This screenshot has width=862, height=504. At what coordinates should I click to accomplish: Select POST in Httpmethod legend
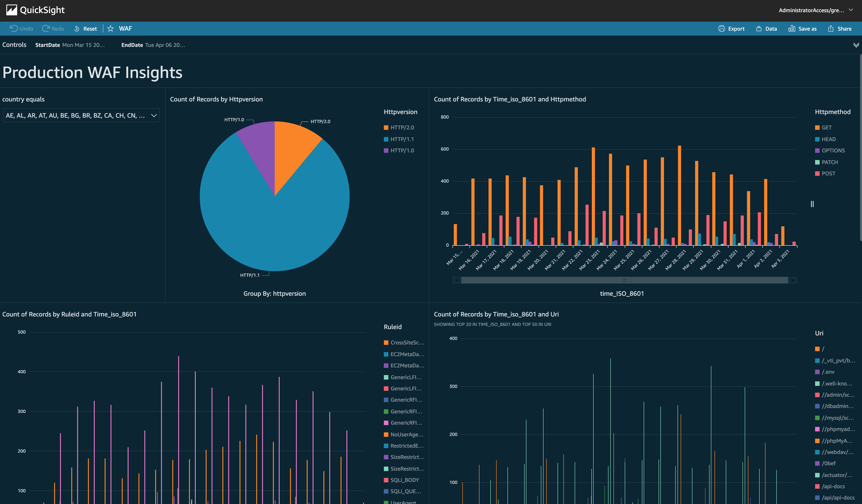point(825,173)
